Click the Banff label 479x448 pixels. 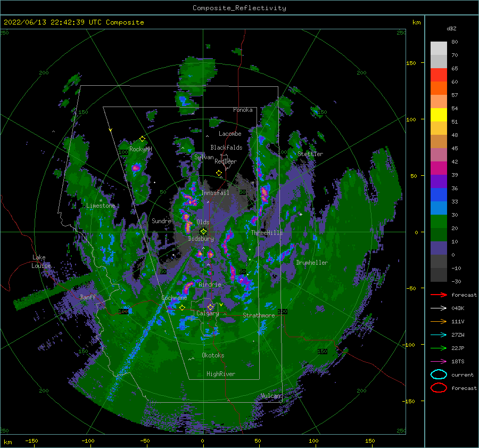88,297
